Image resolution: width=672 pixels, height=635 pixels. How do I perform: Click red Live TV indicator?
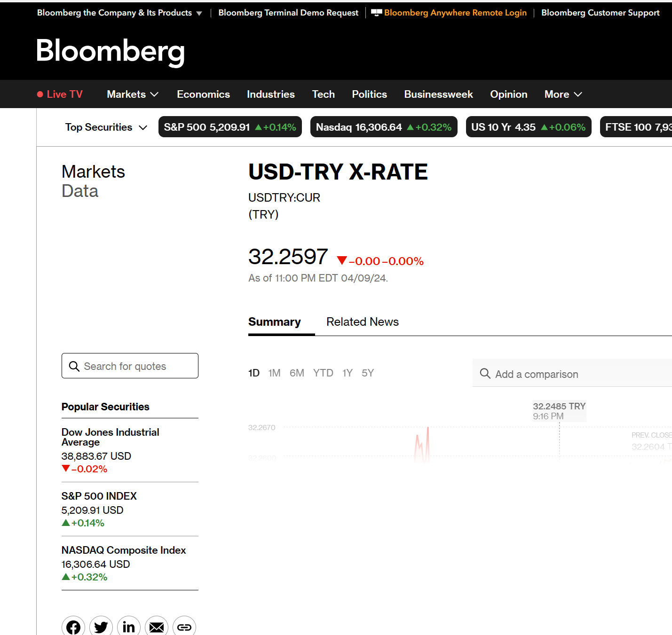click(x=60, y=94)
